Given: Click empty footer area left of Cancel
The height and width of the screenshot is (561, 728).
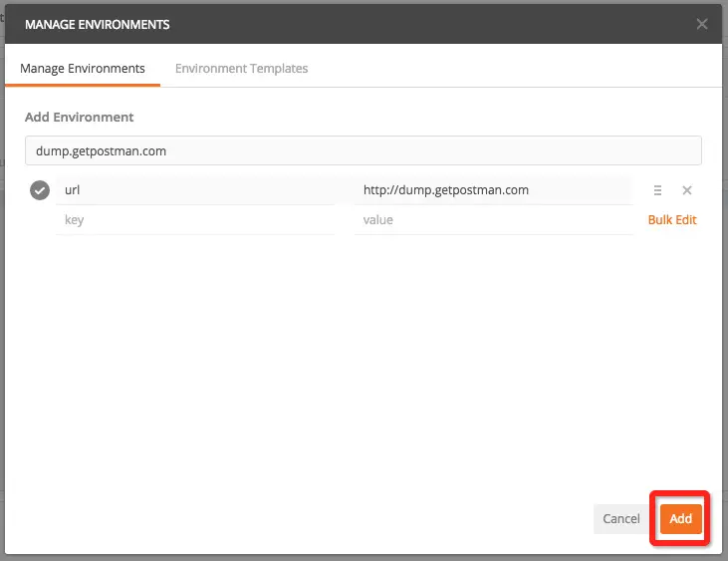Looking at the screenshot, I should click(x=297, y=518).
